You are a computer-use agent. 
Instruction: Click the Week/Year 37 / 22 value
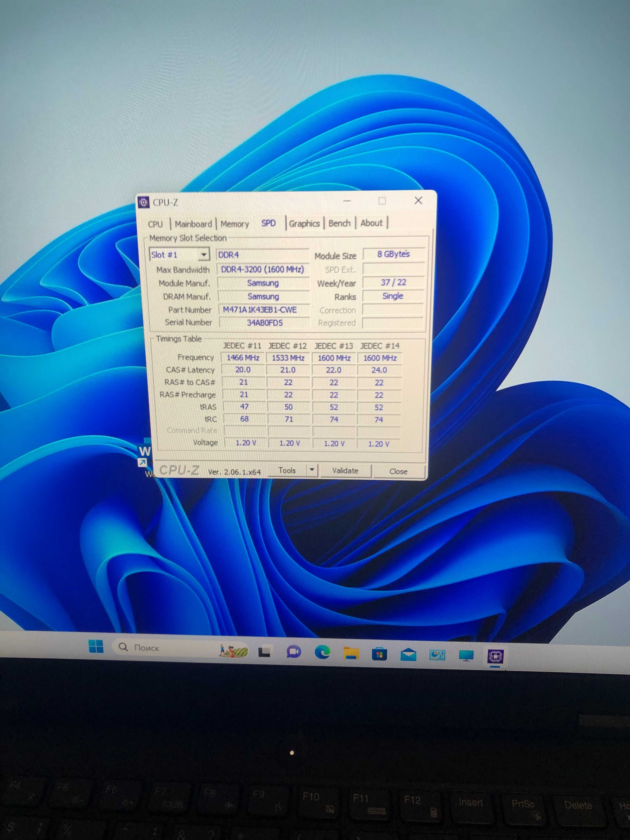(393, 282)
